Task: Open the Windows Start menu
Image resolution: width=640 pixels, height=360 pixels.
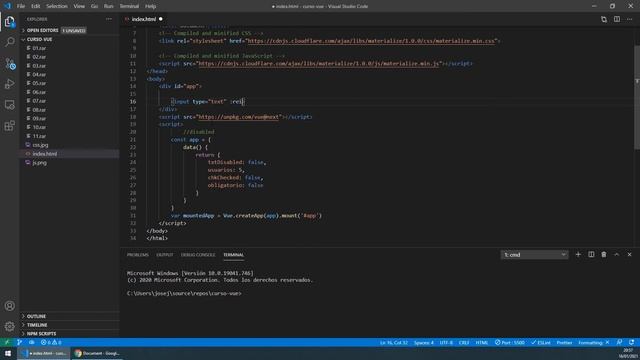Action: [x=8, y=353]
